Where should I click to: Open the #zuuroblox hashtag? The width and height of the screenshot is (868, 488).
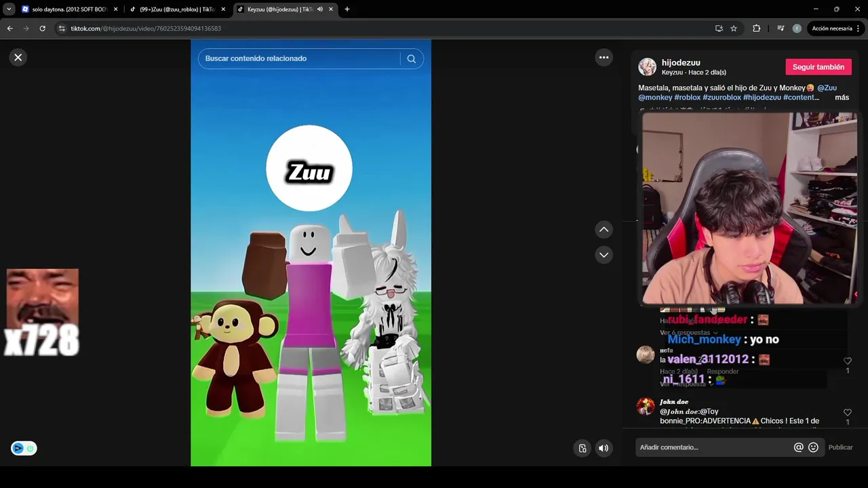click(x=722, y=98)
